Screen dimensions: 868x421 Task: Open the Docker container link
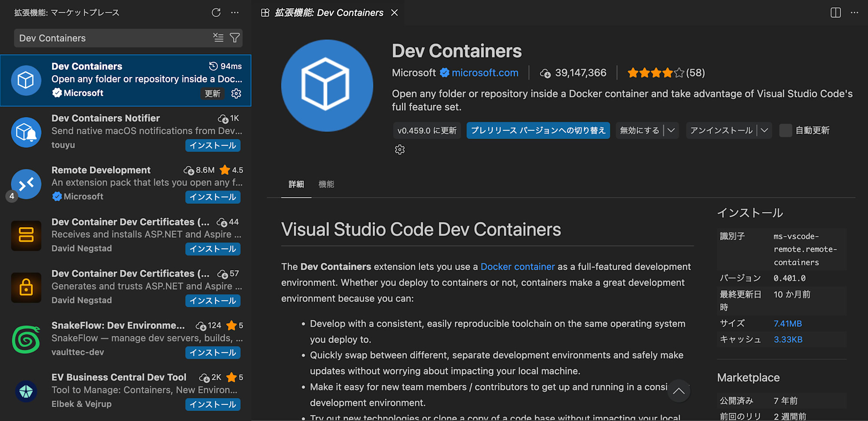(x=517, y=267)
